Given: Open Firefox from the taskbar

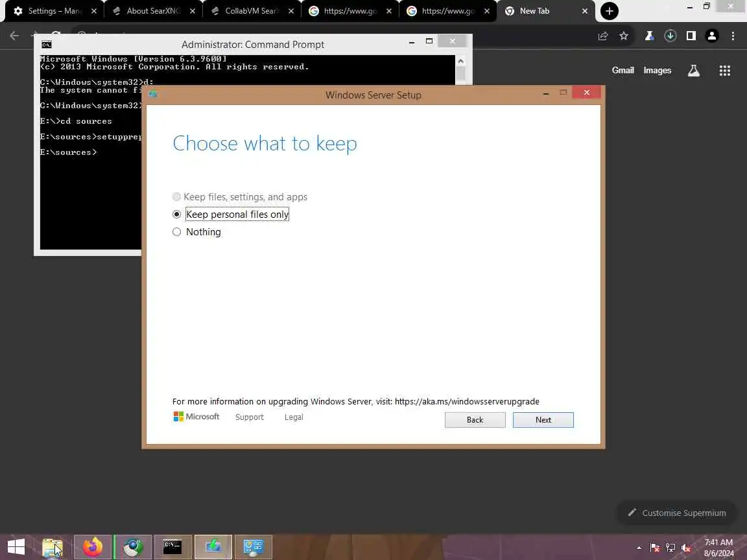Looking at the screenshot, I should [93, 547].
